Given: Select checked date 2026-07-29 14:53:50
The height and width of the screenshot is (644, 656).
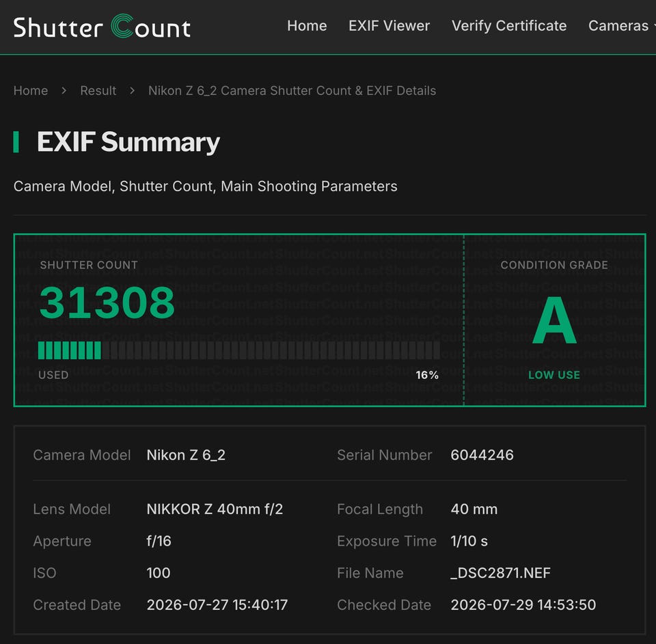Looking at the screenshot, I should [x=523, y=605].
